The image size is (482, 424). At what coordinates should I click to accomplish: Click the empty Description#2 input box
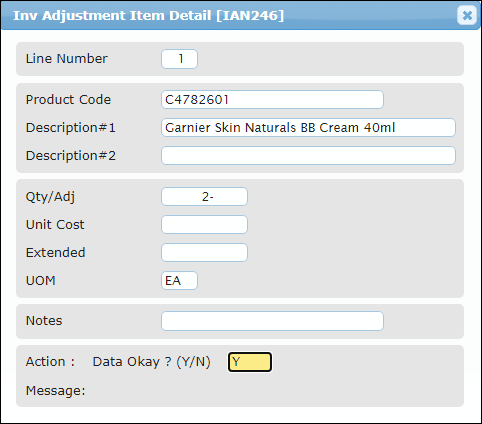pyautogui.click(x=308, y=155)
